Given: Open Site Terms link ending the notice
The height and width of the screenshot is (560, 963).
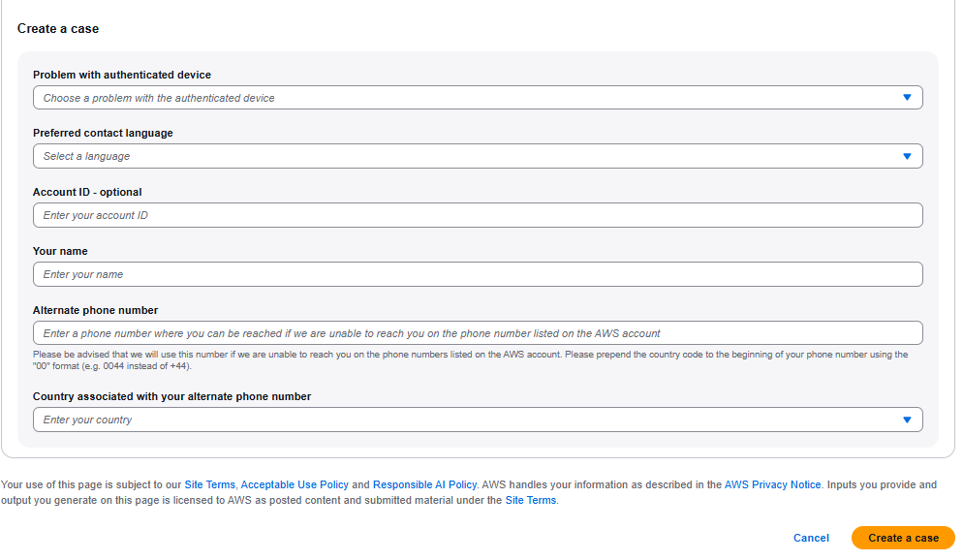Looking at the screenshot, I should [531, 500].
